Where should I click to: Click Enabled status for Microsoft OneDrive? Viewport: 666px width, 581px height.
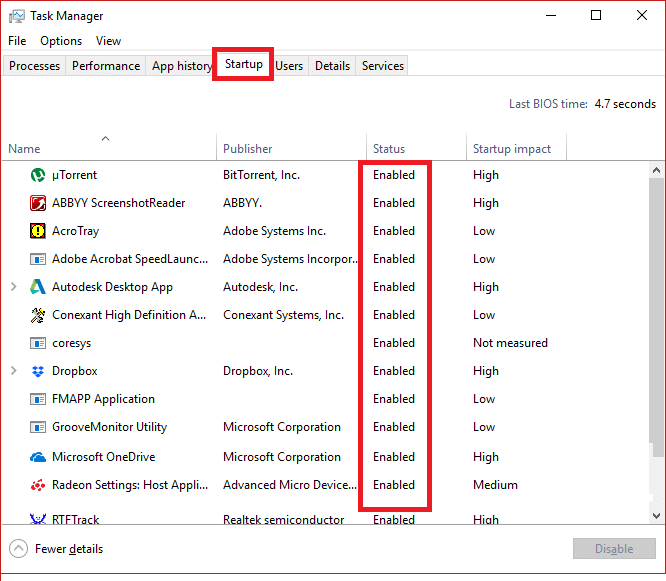click(394, 457)
